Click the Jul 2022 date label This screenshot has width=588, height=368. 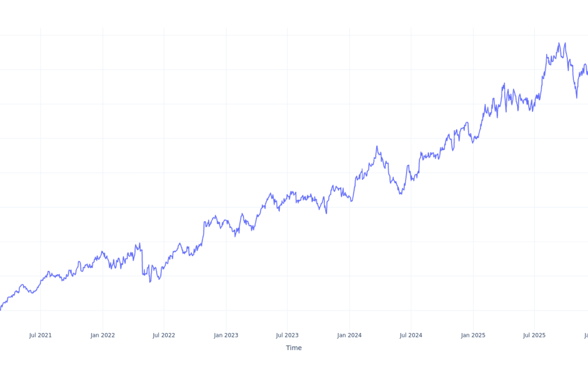[164, 335]
